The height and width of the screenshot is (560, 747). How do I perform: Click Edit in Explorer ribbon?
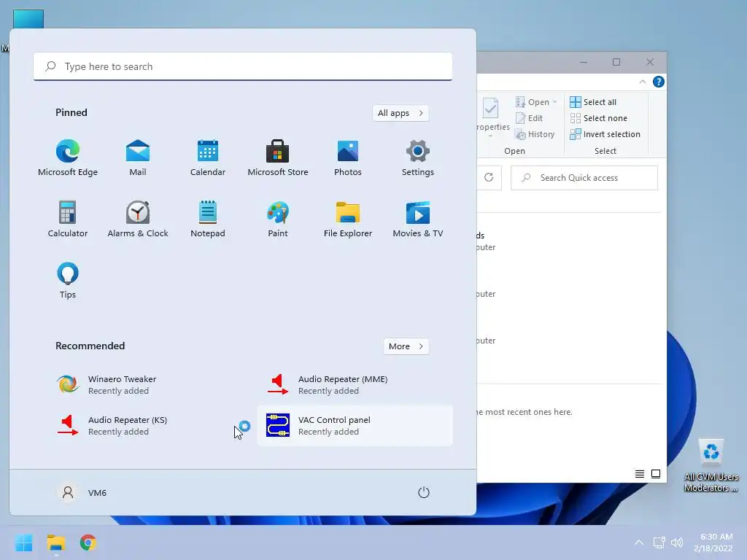tap(530, 118)
